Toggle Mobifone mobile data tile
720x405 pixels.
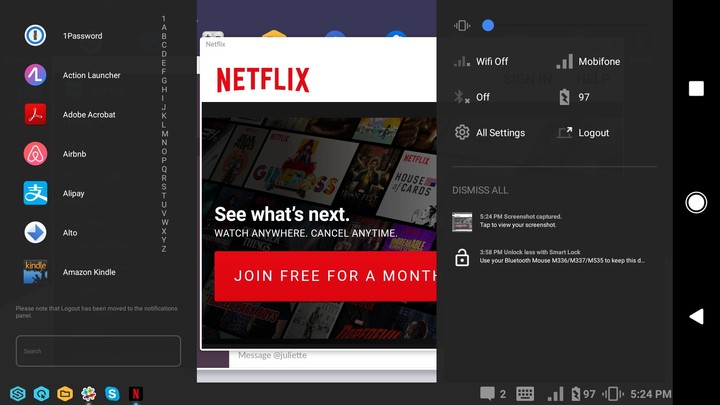(x=588, y=61)
